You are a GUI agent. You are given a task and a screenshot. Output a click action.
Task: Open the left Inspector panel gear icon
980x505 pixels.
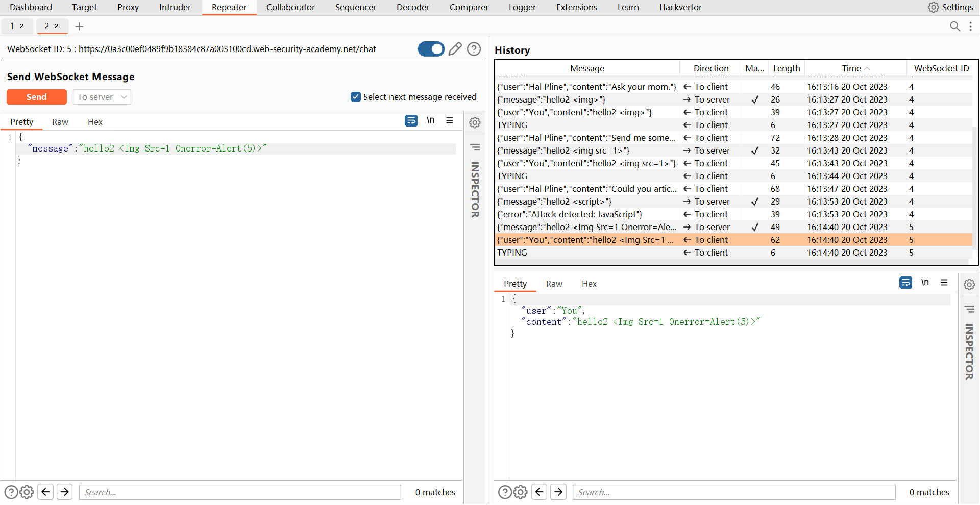(475, 122)
